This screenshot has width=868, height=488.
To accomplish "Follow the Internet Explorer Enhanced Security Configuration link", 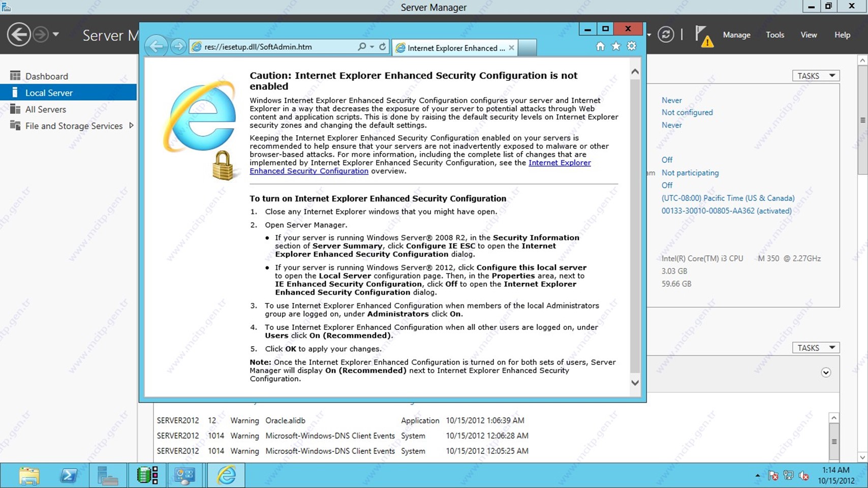I will 420,167.
